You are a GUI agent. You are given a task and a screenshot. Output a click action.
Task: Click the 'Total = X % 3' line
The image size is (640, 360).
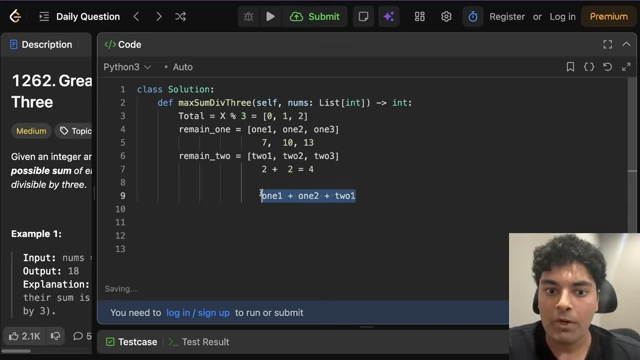coord(243,116)
